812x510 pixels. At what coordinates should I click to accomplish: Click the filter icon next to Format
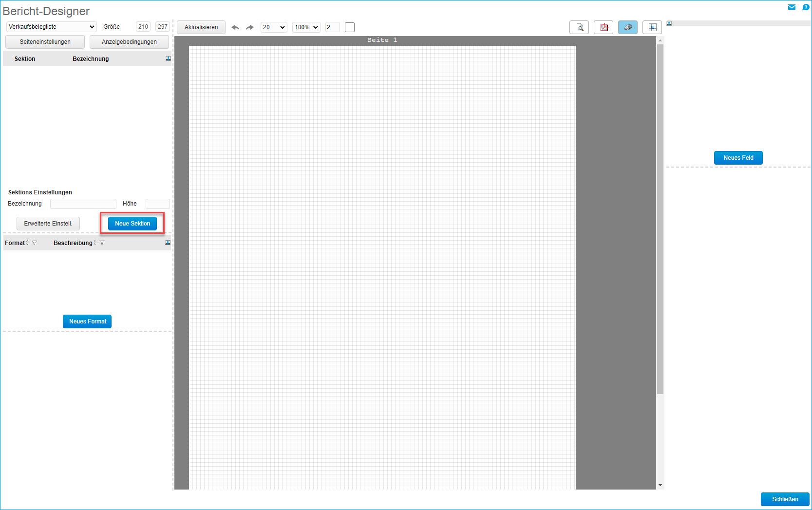[x=34, y=243]
